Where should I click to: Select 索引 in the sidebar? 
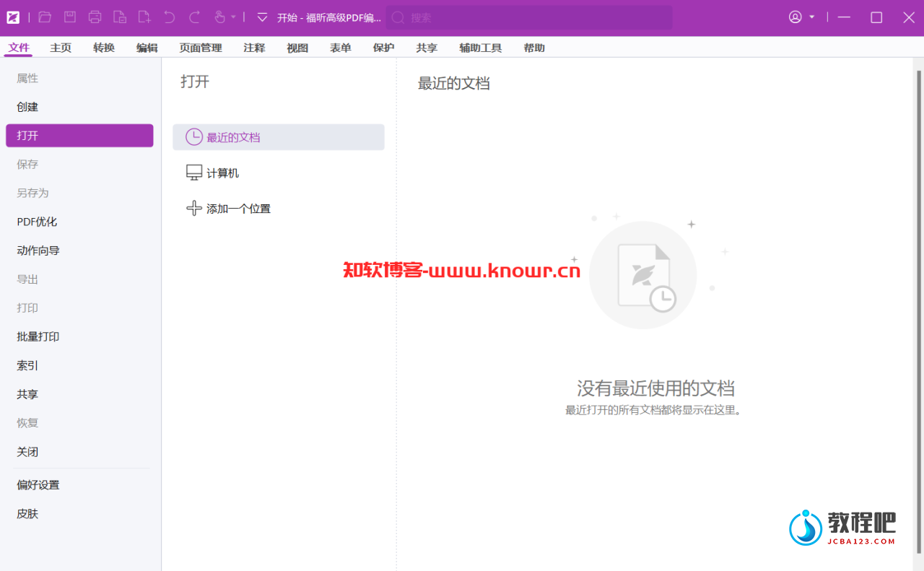pyautogui.click(x=79, y=365)
